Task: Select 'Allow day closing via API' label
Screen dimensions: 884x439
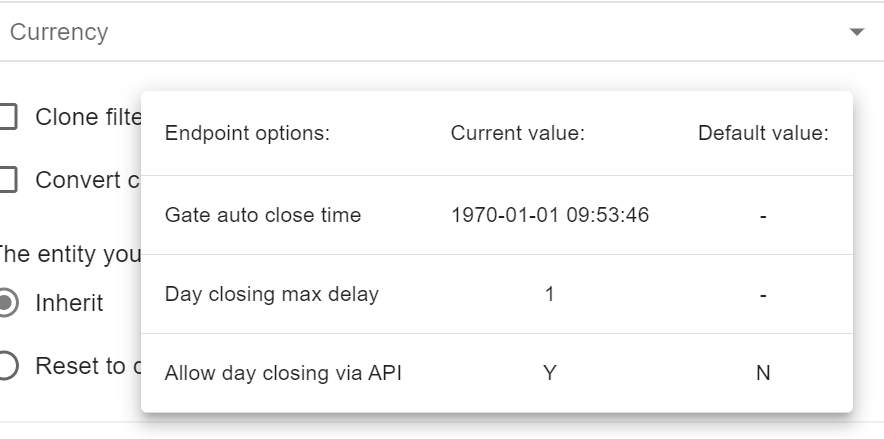Action: click(x=283, y=373)
